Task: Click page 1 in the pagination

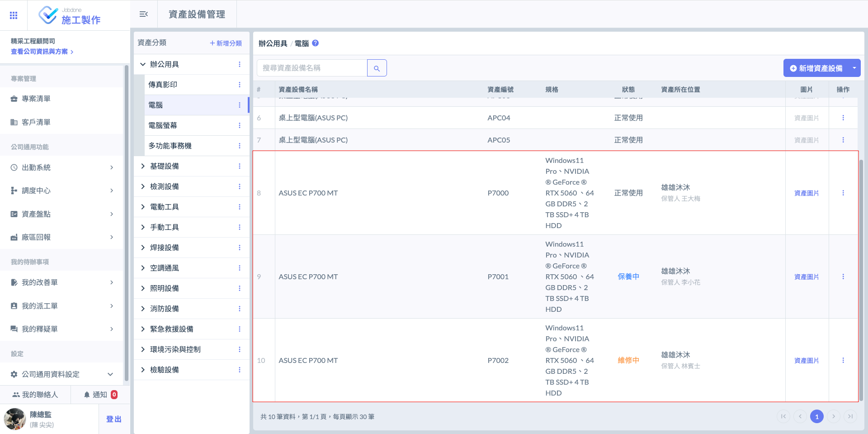Action: [817, 416]
